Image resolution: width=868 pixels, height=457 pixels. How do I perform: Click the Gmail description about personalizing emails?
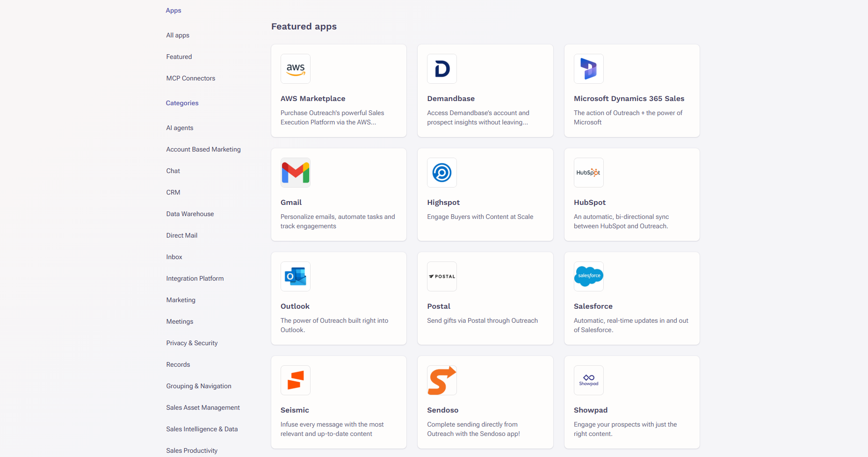click(x=338, y=221)
